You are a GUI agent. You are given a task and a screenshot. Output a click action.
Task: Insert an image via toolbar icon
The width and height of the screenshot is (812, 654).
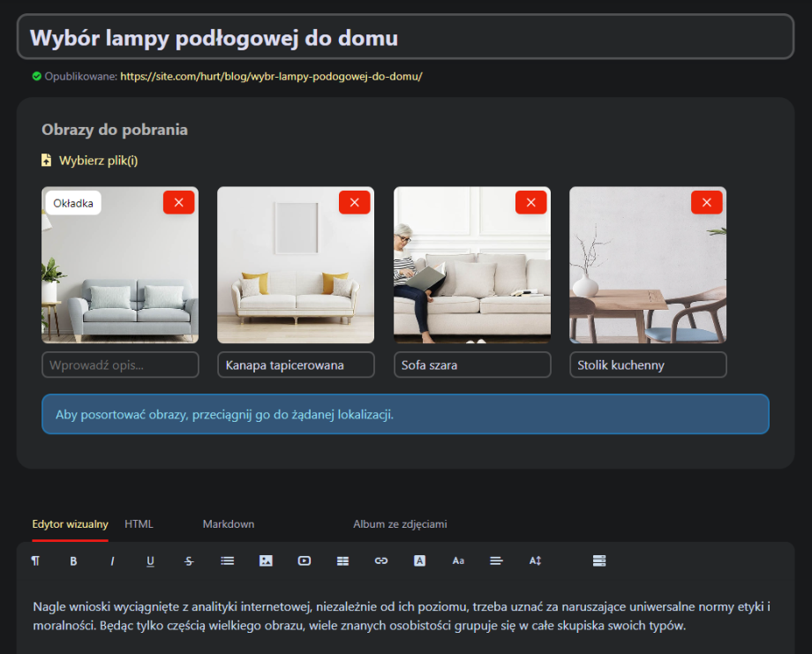pyautogui.click(x=266, y=560)
